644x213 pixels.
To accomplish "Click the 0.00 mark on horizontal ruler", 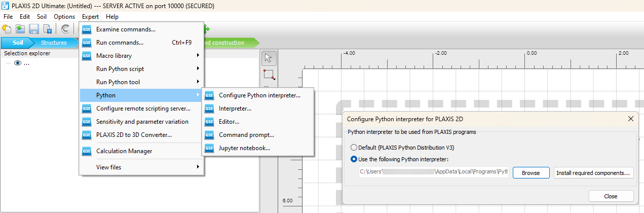I will [x=532, y=53].
